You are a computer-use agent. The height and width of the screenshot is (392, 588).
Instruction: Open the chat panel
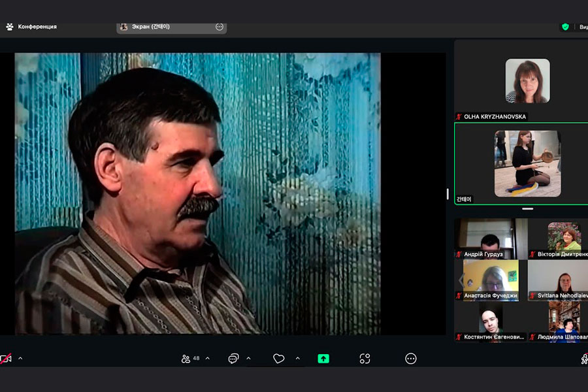[x=233, y=359]
